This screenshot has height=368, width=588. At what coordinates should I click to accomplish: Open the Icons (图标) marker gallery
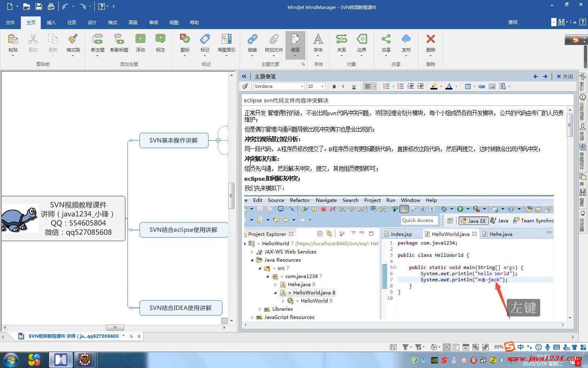tap(185, 40)
